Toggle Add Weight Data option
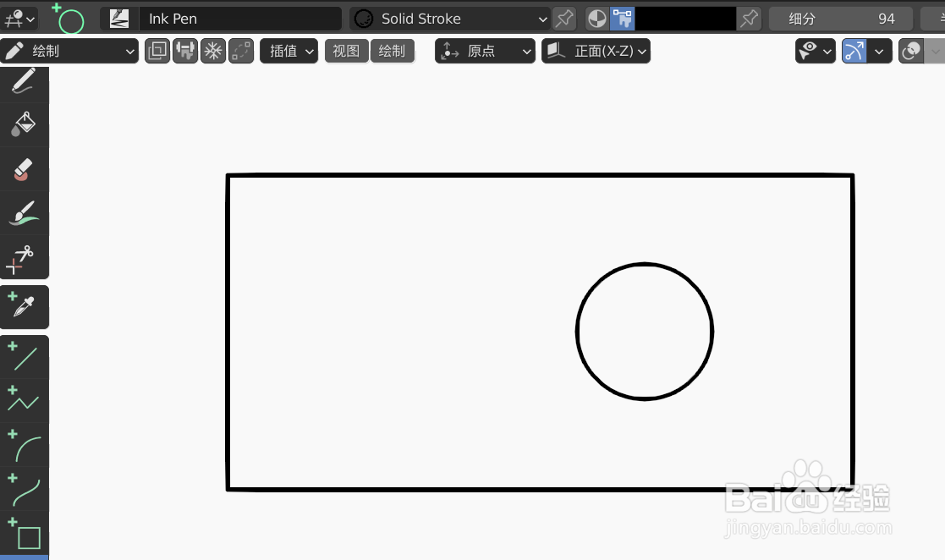 click(185, 52)
